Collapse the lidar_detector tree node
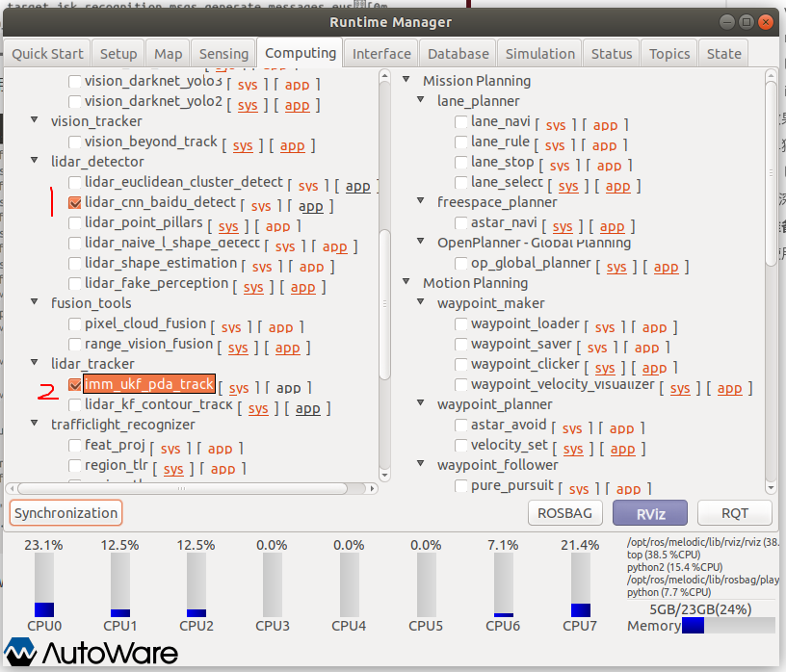The height and width of the screenshot is (672, 786). pyautogui.click(x=35, y=161)
